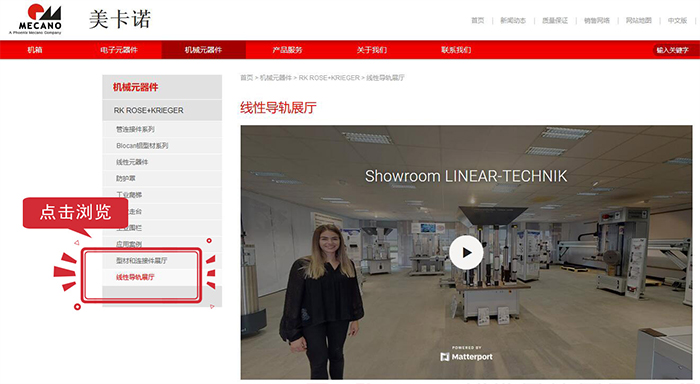Open the 机箱 menu

[35, 50]
